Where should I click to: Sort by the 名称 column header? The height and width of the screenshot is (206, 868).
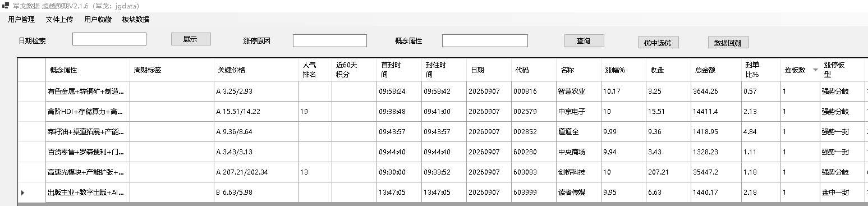pyautogui.click(x=578, y=70)
